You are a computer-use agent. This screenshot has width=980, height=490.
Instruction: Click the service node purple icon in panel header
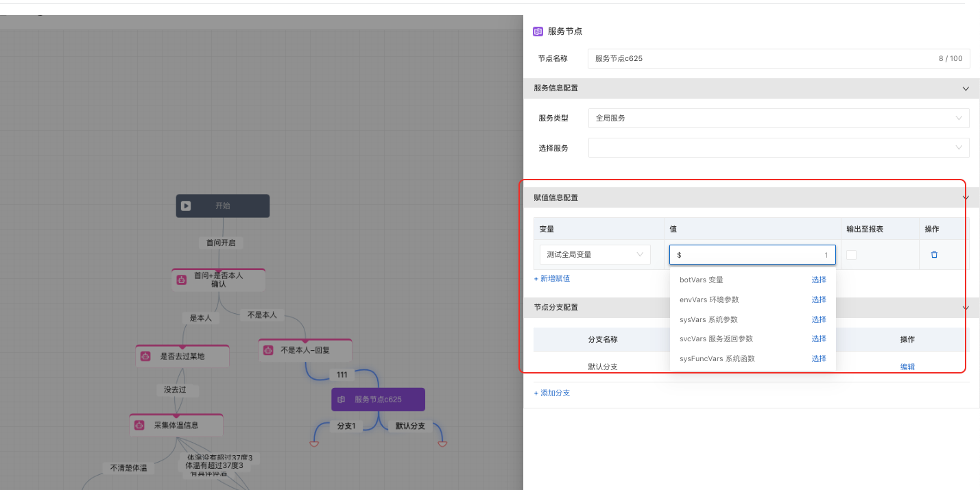538,32
